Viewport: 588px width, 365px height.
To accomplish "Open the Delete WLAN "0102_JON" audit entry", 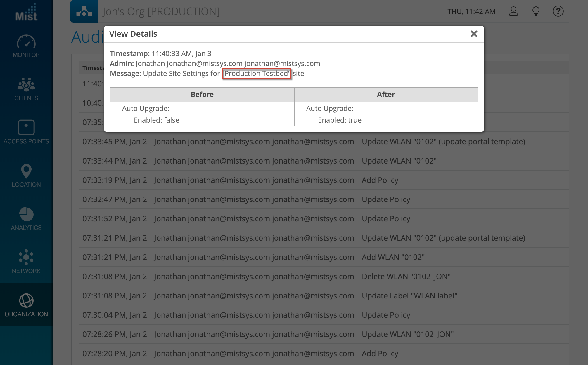I will pos(406,277).
